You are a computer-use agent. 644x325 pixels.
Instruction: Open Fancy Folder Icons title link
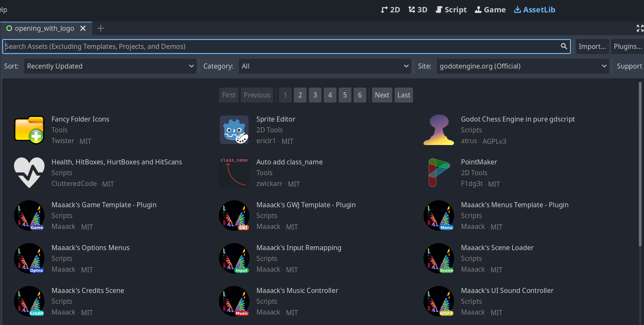(80, 119)
